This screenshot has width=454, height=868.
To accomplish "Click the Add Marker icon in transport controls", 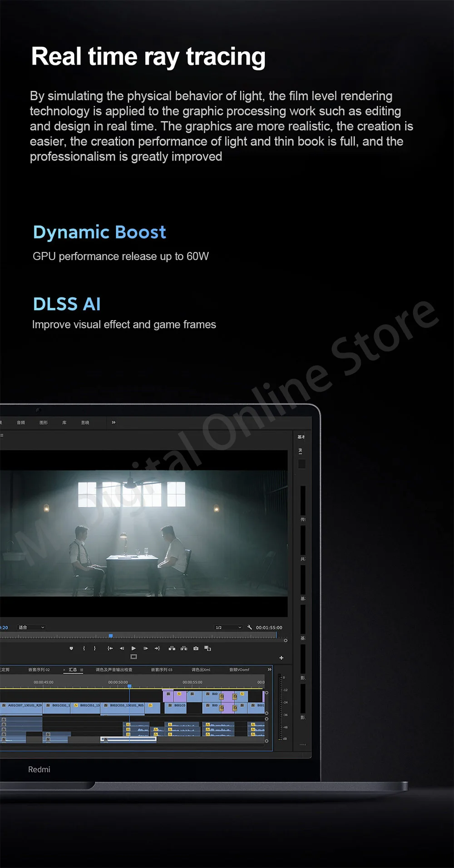I will point(71,649).
